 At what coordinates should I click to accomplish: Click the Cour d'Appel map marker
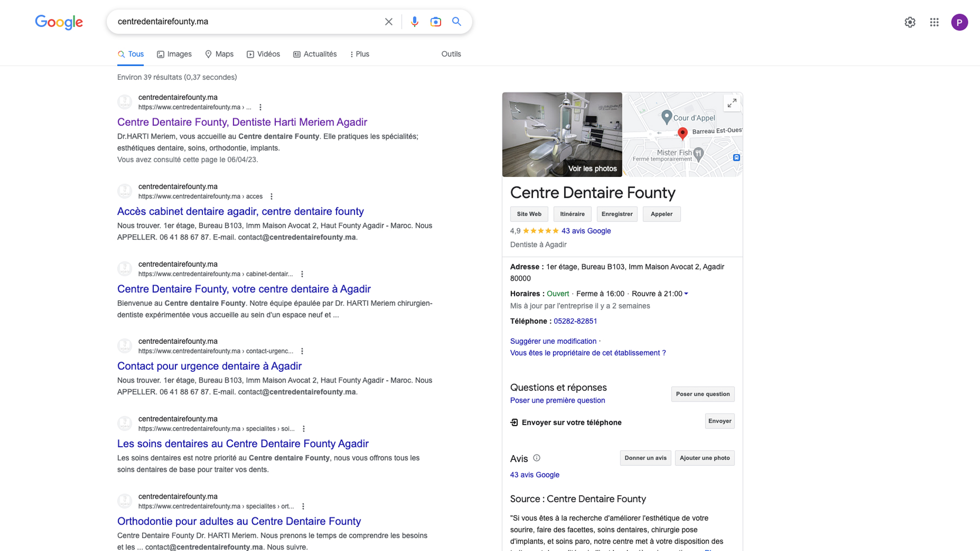click(666, 117)
